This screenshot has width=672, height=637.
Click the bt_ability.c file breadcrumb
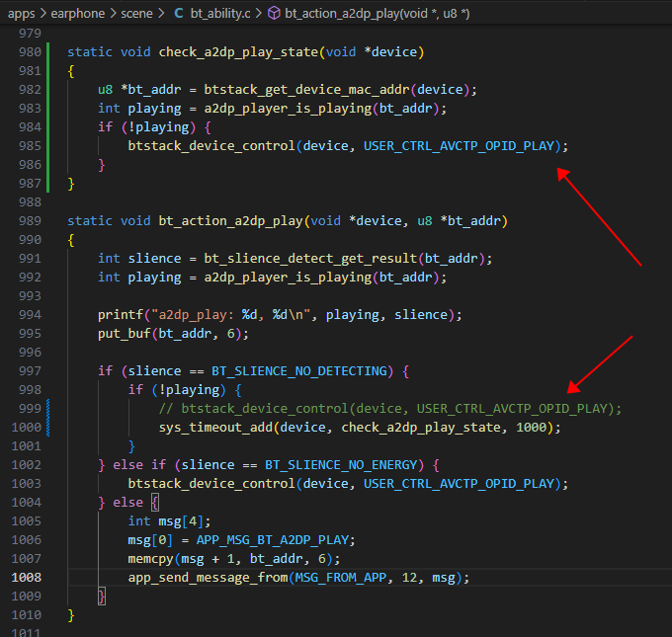point(220,14)
